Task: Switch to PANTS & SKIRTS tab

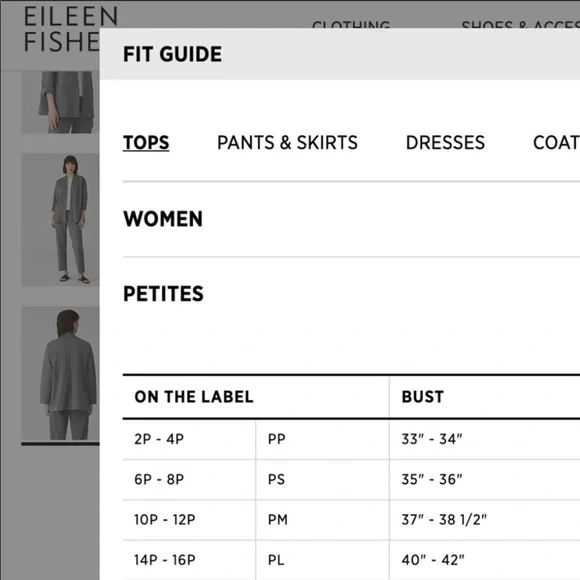Action: tap(287, 143)
